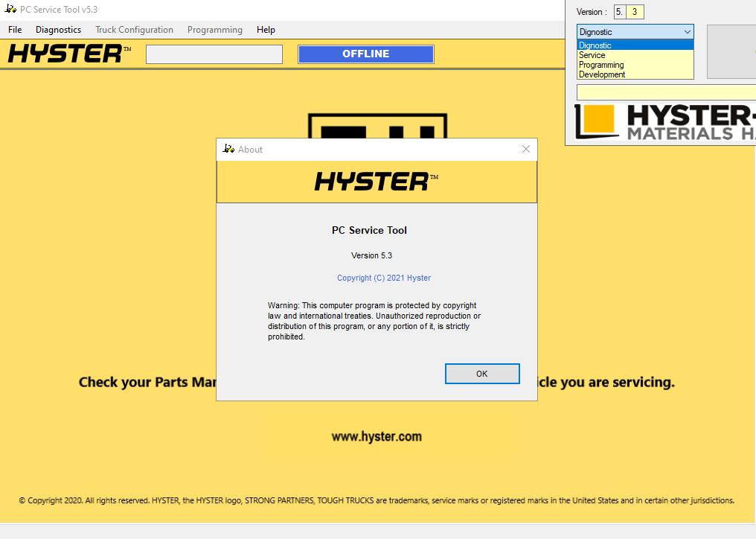Open the Diagnostics menu

click(x=58, y=30)
